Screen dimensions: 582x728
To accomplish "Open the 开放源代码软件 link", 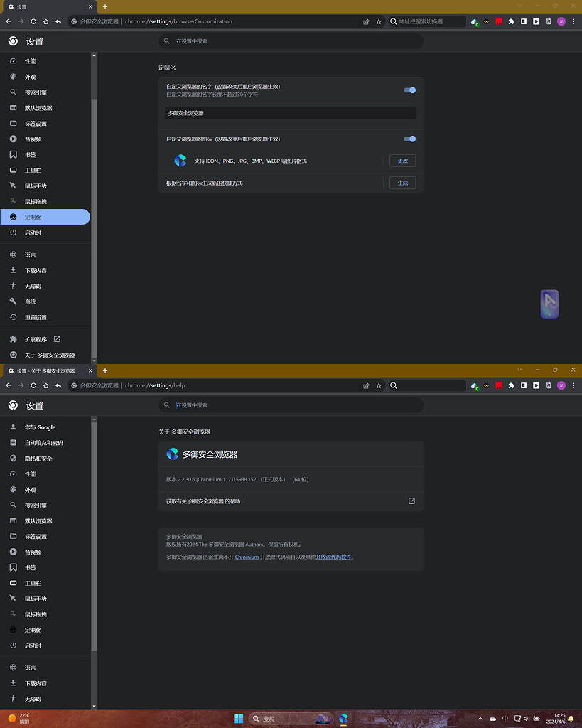I will point(333,557).
